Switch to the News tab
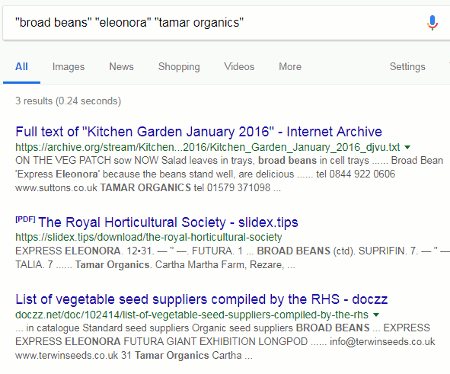Viewport: 450px width, 374px height. click(121, 67)
